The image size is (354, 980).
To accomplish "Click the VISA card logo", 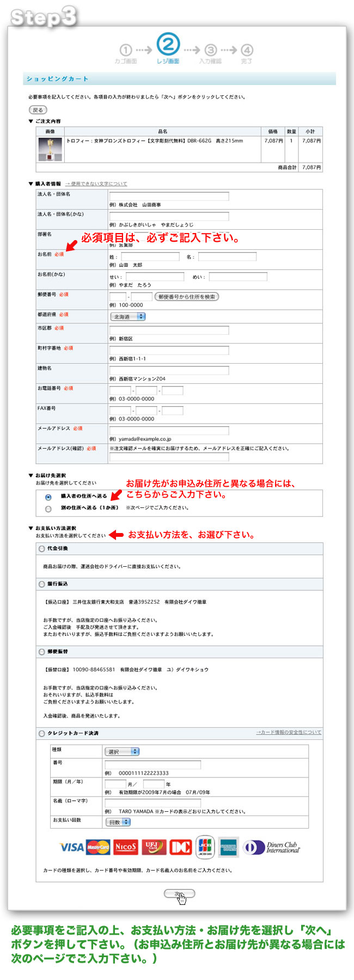I will (71, 847).
